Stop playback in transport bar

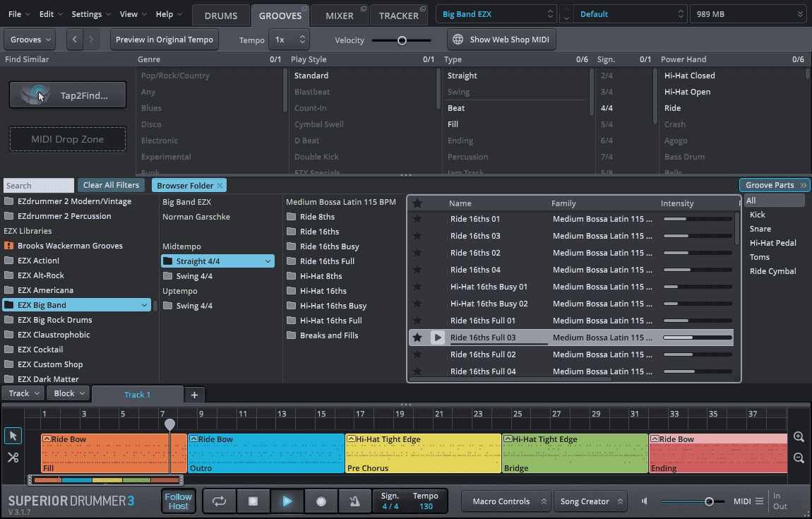(253, 501)
